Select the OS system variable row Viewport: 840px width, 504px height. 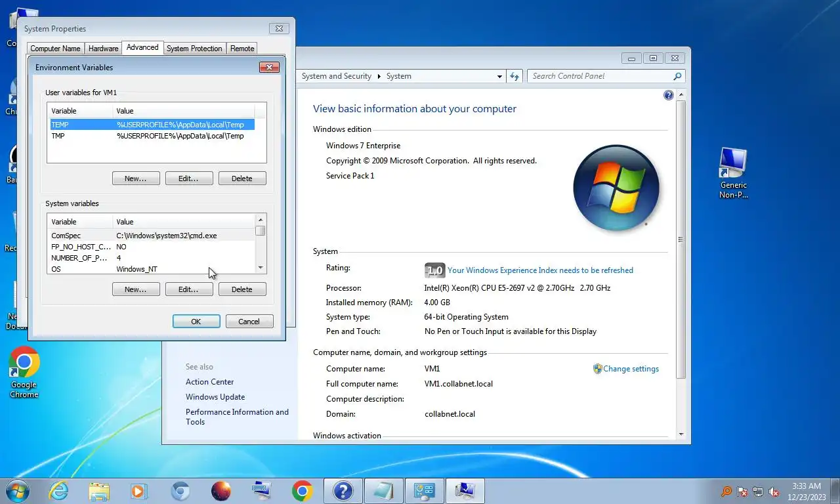pyautogui.click(x=152, y=269)
